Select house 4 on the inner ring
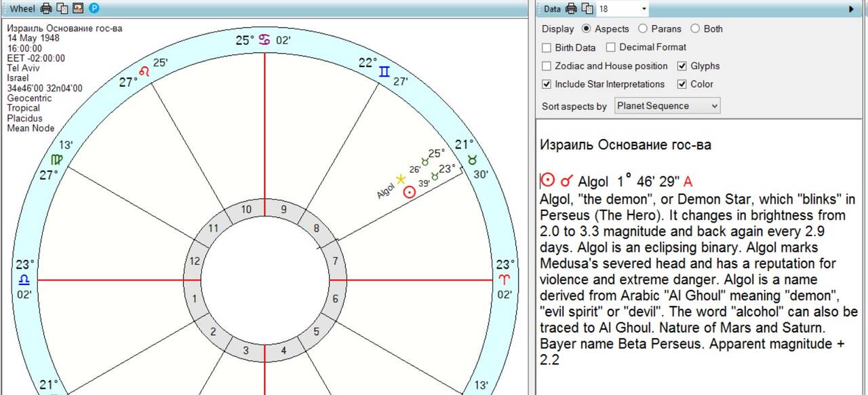 pyautogui.click(x=284, y=350)
